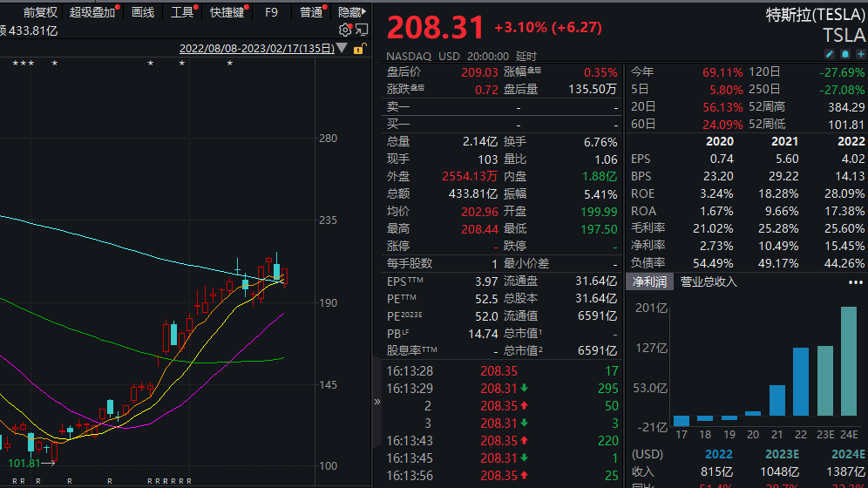
Task: Select the 画线 drawing tool
Action: 143,12
